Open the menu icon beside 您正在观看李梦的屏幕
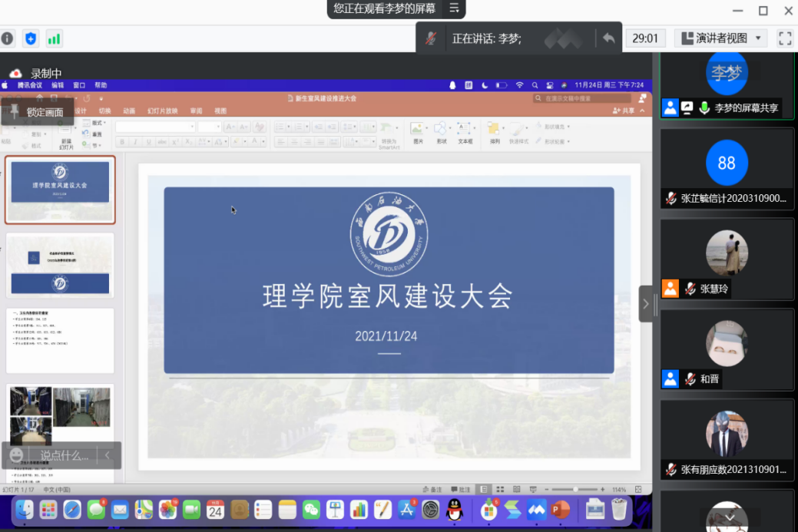Screen dimensions: 798x532 pos(454,8)
